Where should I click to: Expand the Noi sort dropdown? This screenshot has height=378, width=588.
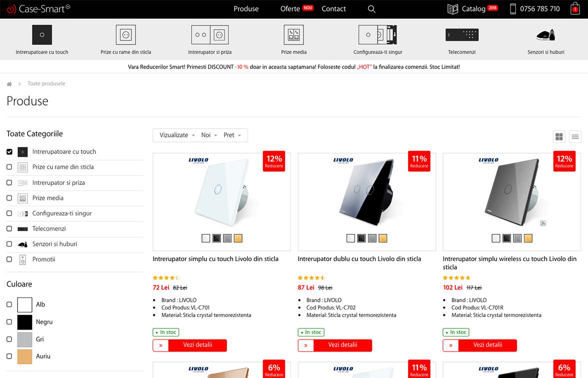tap(209, 135)
